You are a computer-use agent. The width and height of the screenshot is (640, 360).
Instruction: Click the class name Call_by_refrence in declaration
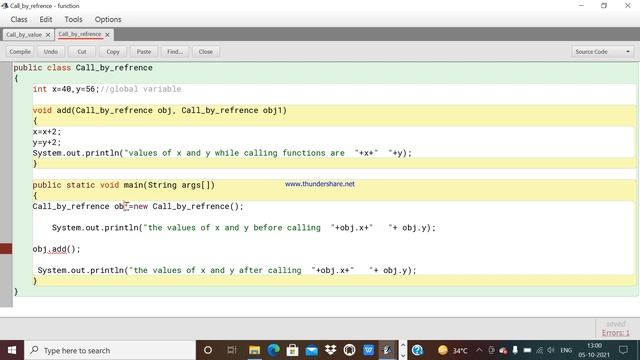coord(114,68)
